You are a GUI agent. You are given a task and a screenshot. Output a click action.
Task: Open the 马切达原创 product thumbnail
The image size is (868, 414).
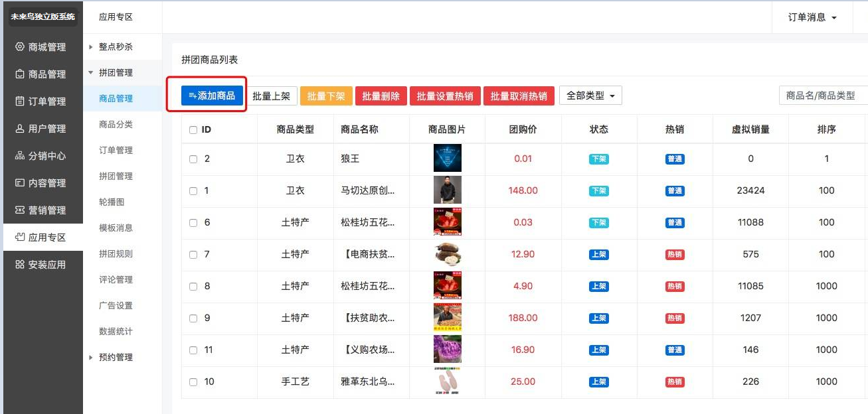coord(447,190)
